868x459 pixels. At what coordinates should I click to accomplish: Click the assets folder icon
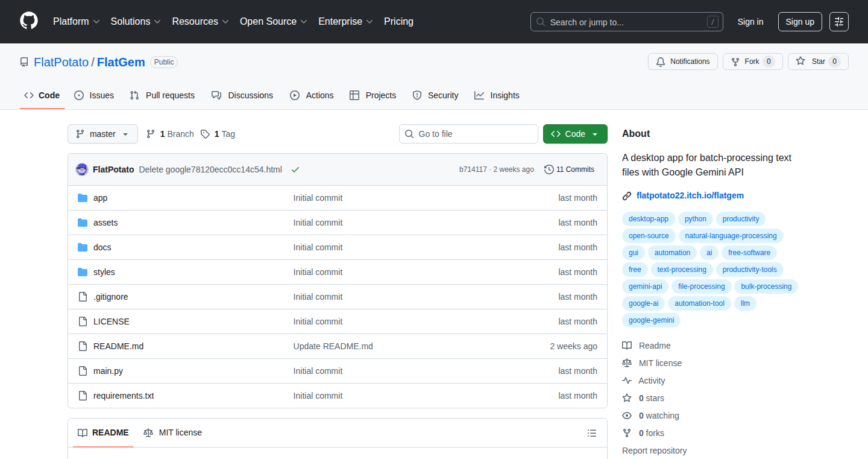pos(83,223)
